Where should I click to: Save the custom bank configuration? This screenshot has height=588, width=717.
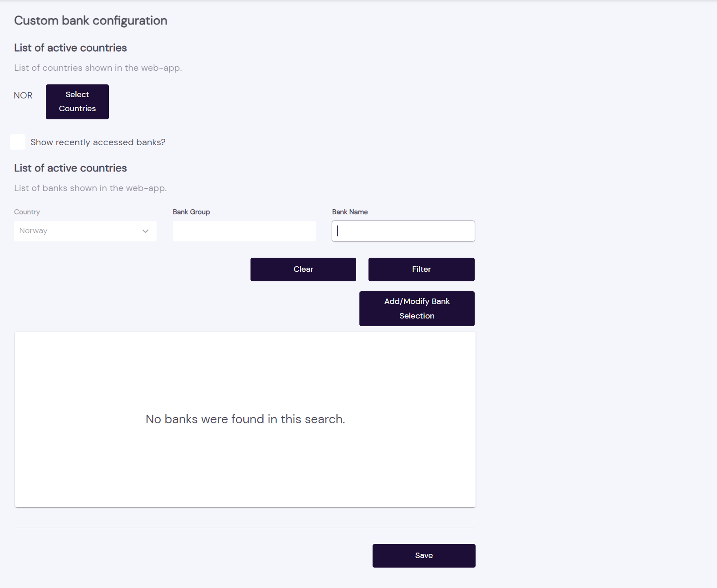[x=424, y=555]
